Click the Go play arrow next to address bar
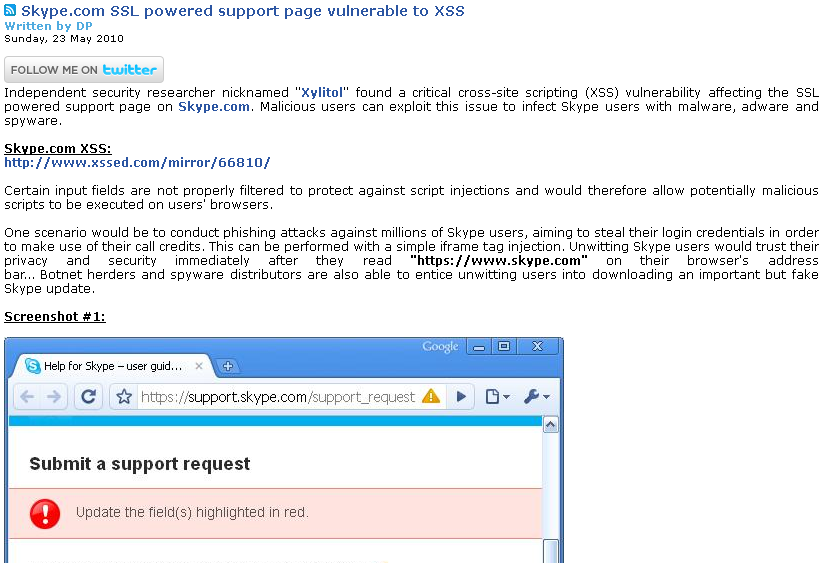Screen dimensions: 825x563 [461, 397]
